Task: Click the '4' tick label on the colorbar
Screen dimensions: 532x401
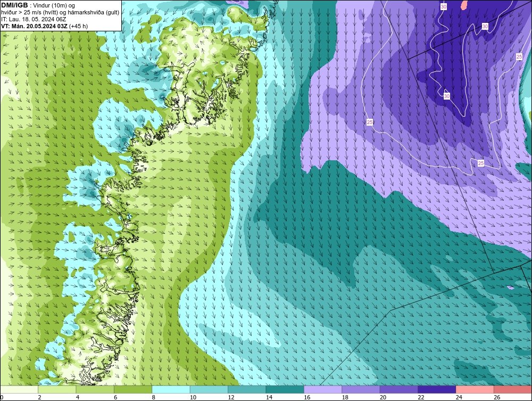Action: (78, 397)
